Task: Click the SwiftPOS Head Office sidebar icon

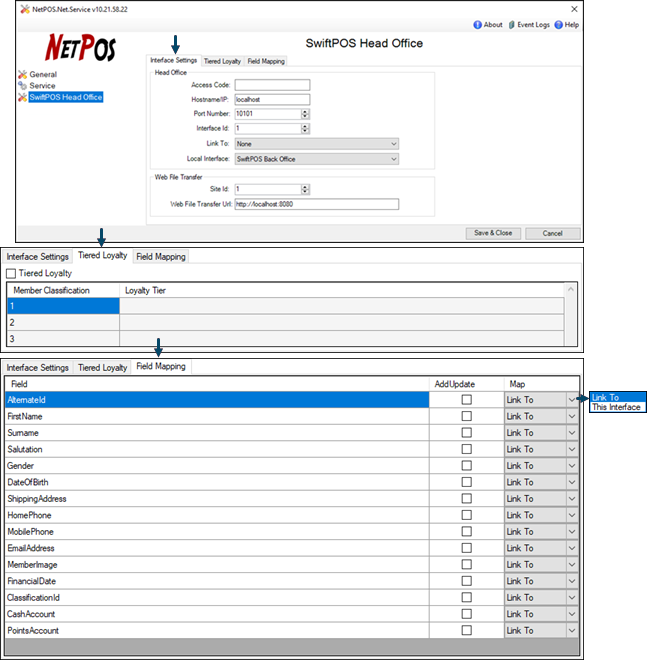Action: pos(23,97)
